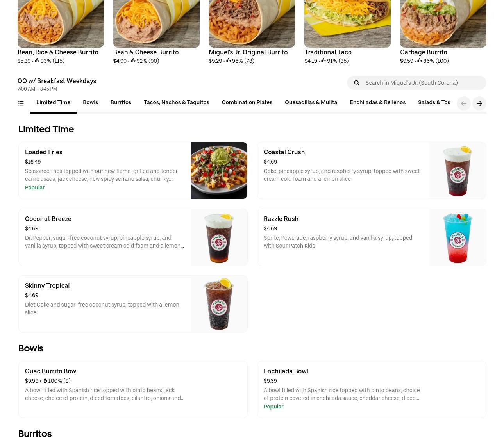Open the Combination Plates tab
Image resolution: width=504 pixels, height=437 pixels.
click(x=247, y=102)
